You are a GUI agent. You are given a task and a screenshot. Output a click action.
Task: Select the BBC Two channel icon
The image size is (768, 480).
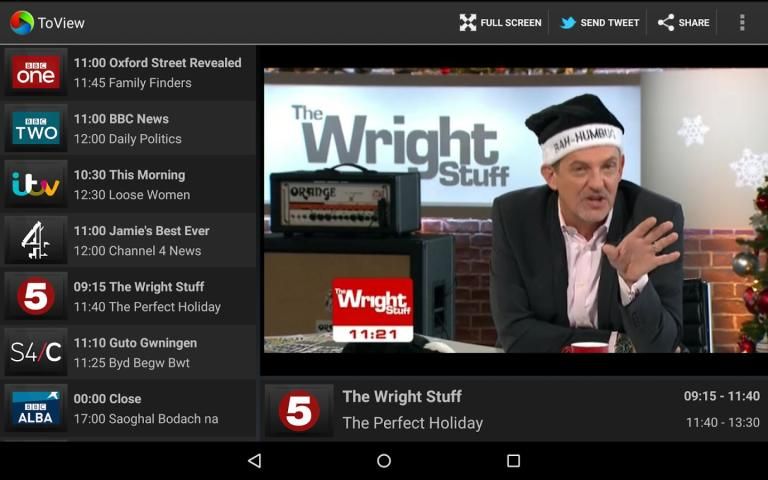tap(36, 128)
